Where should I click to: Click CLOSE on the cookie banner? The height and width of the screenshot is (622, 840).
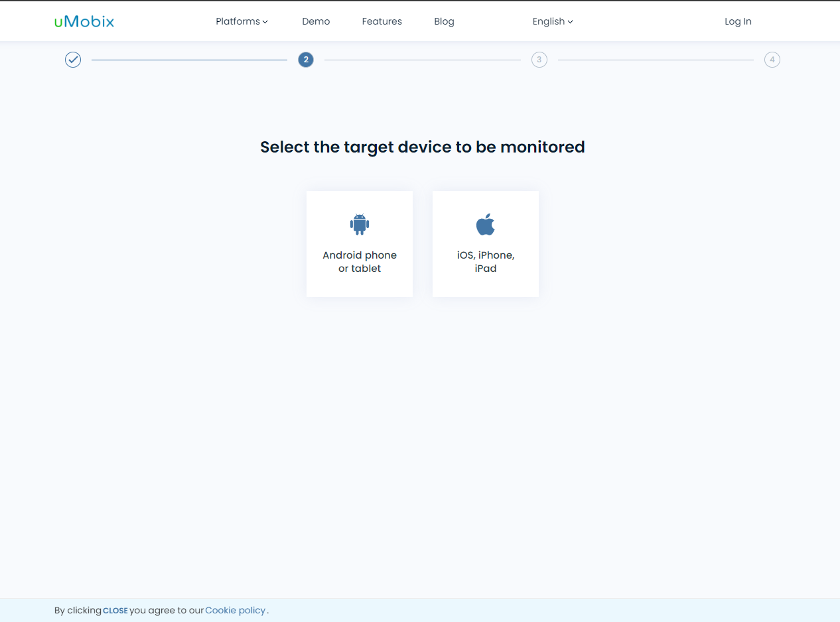pos(115,611)
